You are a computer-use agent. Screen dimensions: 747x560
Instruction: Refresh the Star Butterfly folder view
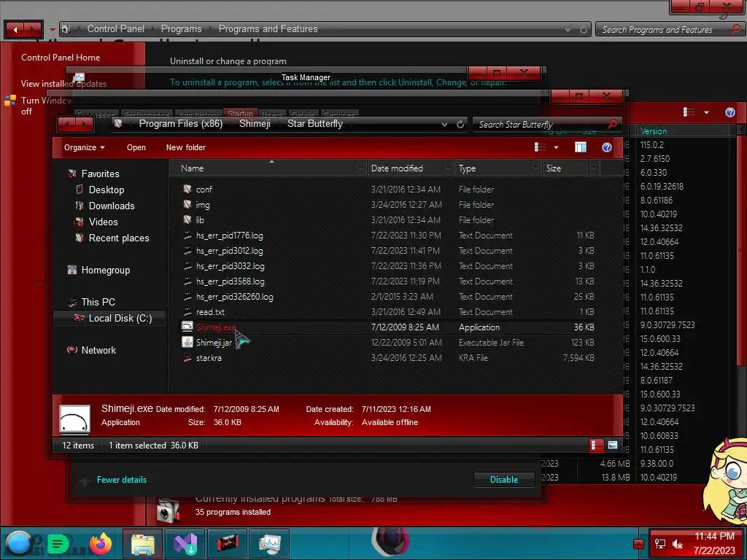point(460,124)
